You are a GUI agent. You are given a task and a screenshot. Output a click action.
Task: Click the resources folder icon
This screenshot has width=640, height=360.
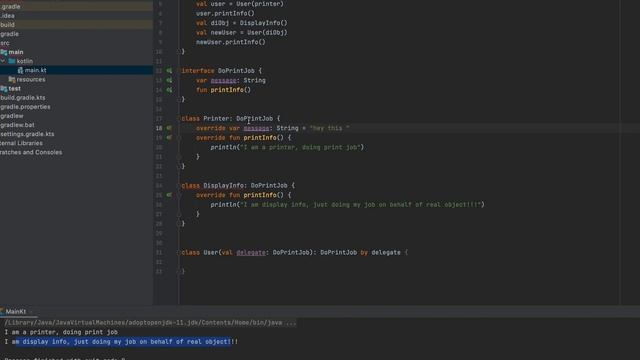tap(12, 80)
